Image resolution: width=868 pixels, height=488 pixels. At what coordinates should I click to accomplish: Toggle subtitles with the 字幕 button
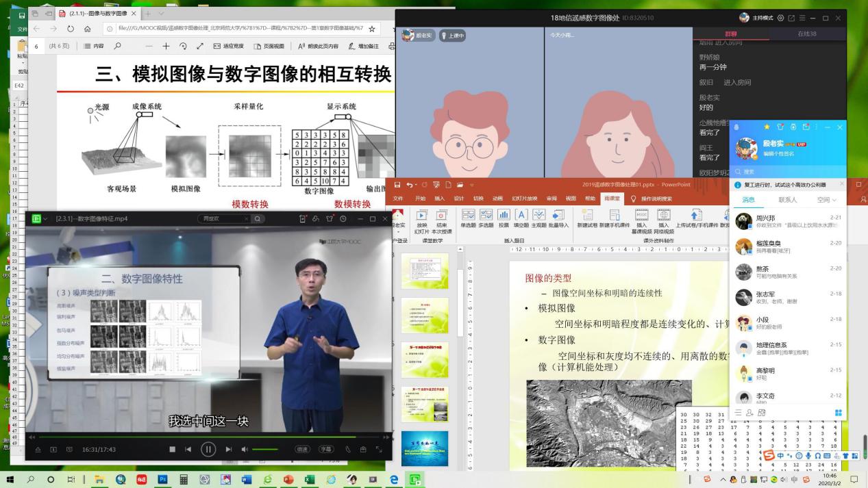click(x=325, y=450)
